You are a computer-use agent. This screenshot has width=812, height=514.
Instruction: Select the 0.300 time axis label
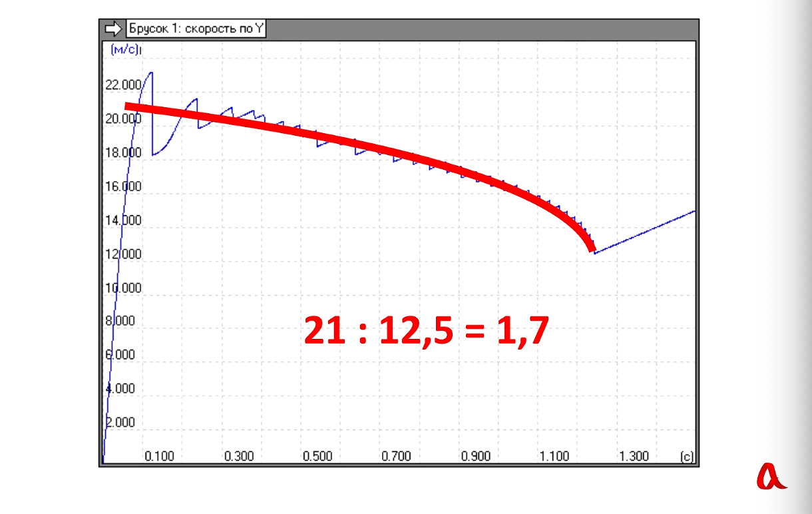pyautogui.click(x=239, y=456)
